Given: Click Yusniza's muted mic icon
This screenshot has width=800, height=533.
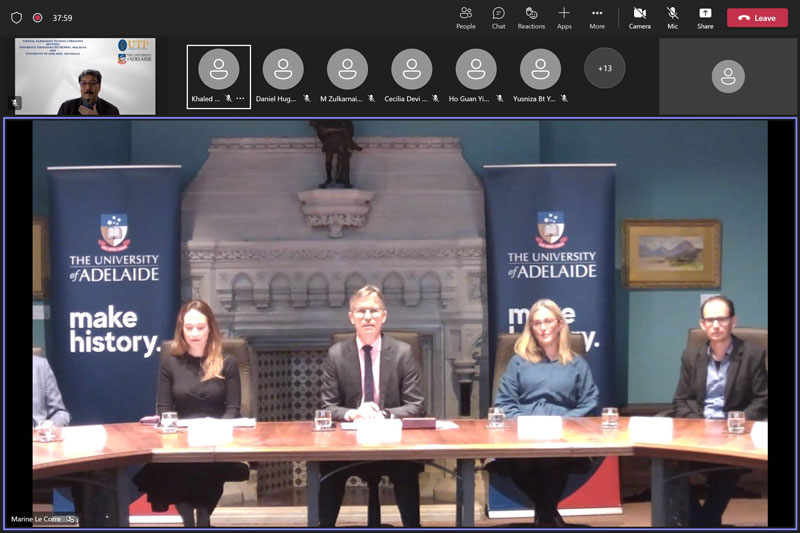Looking at the screenshot, I should pos(564,98).
